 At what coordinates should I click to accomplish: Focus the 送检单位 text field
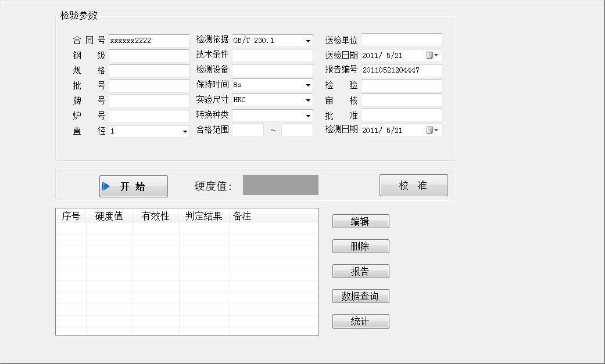(x=401, y=40)
